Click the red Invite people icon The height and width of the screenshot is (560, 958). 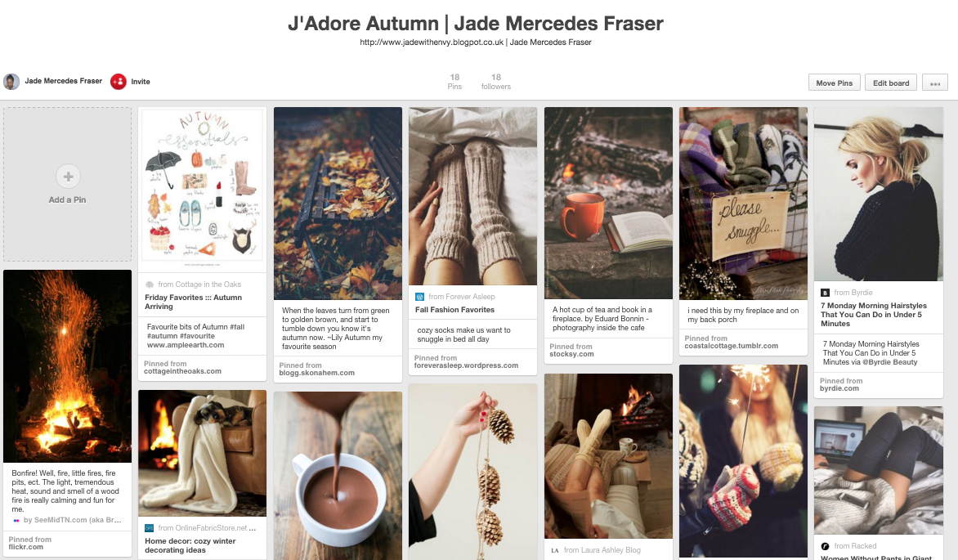pyautogui.click(x=118, y=81)
